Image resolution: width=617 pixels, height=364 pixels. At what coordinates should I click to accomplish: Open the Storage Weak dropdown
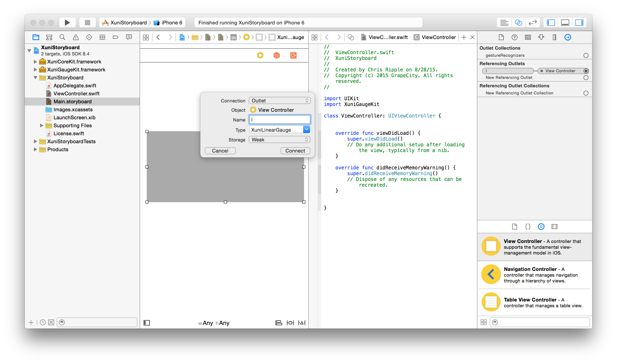[x=279, y=140]
